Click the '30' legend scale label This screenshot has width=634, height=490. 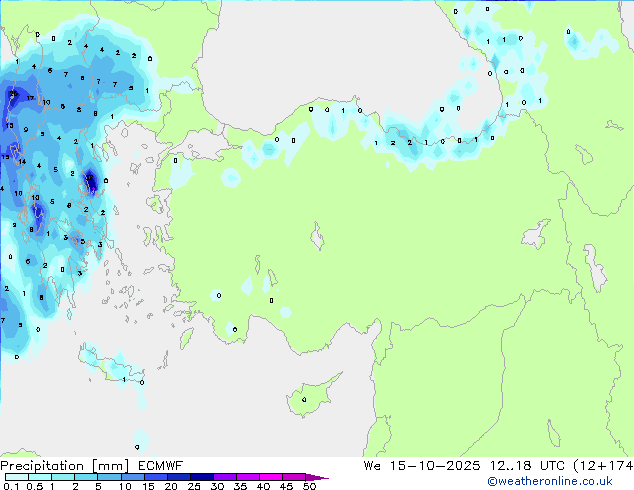pos(217,486)
